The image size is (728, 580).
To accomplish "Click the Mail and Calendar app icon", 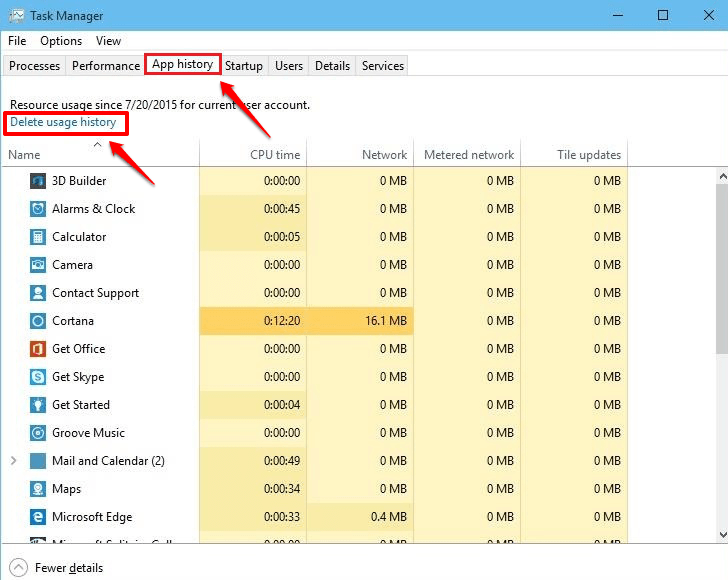I will coord(38,461).
